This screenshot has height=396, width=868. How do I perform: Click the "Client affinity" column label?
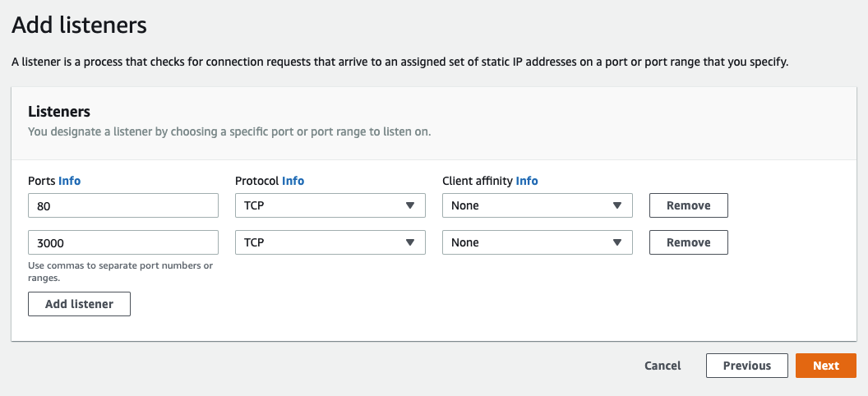[x=477, y=181]
